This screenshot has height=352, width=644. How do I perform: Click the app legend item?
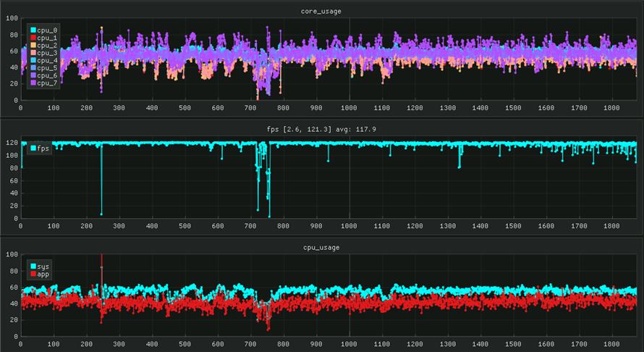pyautogui.click(x=43, y=274)
